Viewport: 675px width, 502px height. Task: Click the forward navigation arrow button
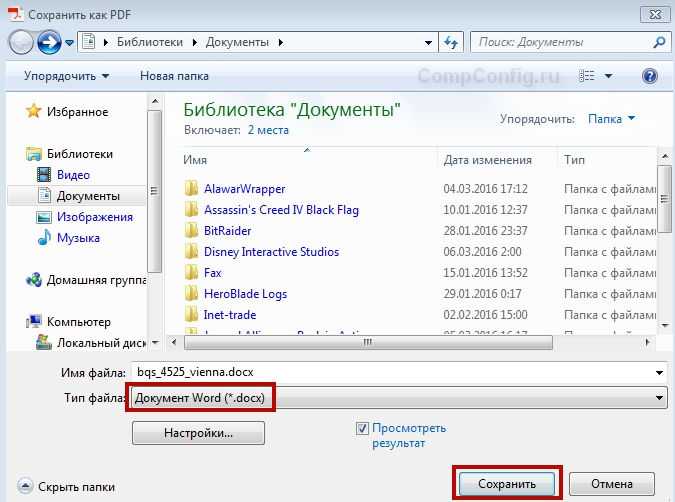click(49, 42)
